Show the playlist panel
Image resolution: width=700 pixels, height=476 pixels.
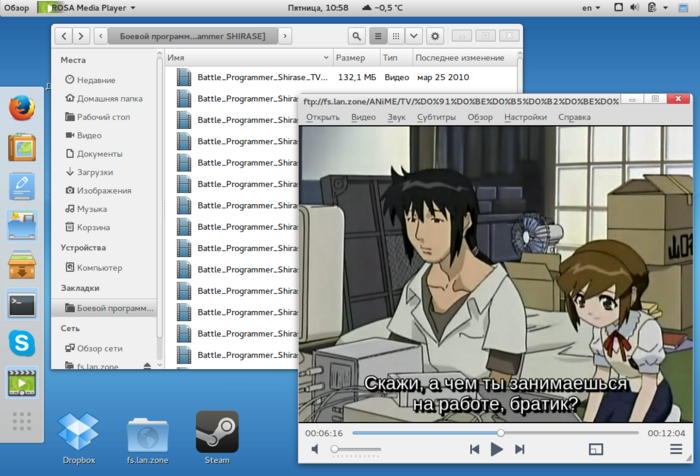[676, 449]
